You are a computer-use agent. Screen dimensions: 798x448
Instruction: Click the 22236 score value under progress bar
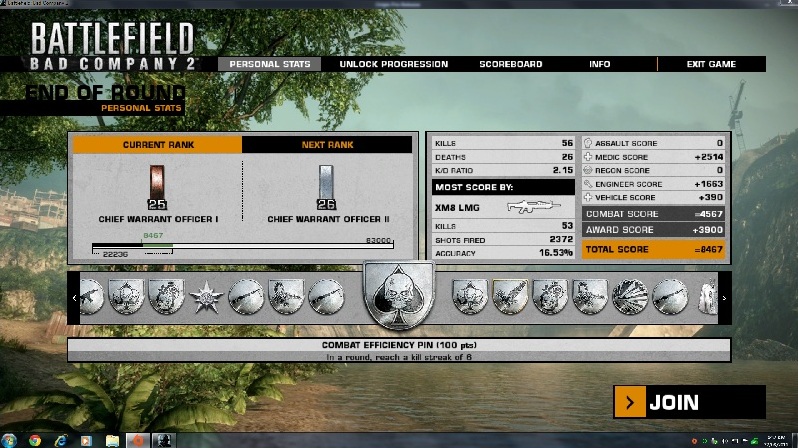point(115,254)
